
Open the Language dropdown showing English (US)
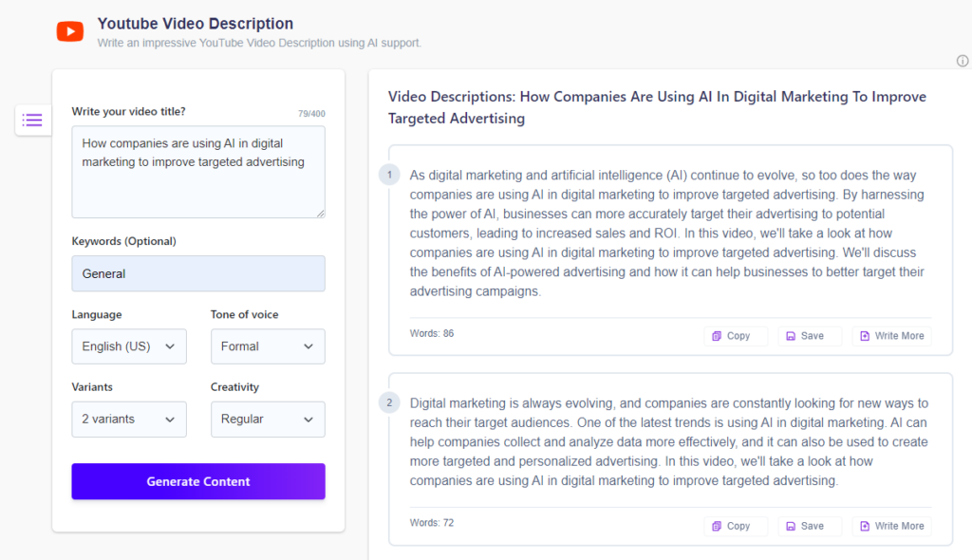pyautogui.click(x=129, y=346)
